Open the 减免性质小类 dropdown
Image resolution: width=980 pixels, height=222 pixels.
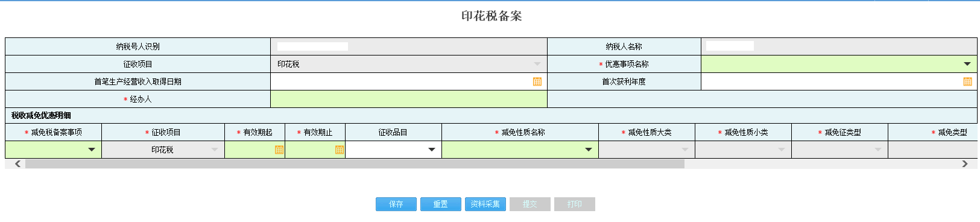click(x=782, y=150)
